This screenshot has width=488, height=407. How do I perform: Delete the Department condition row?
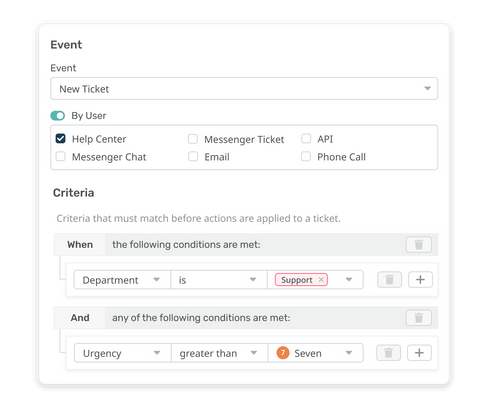tap(389, 279)
